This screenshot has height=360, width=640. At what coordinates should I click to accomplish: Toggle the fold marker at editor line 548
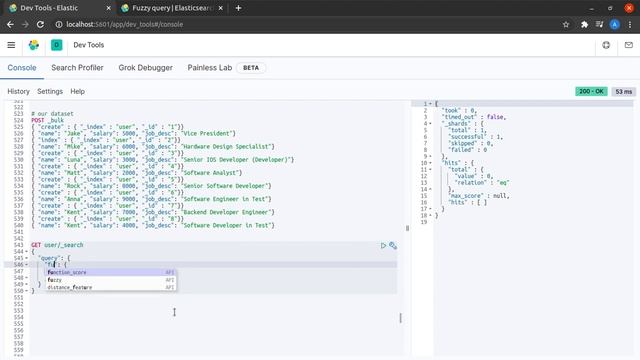tap(27, 278)
